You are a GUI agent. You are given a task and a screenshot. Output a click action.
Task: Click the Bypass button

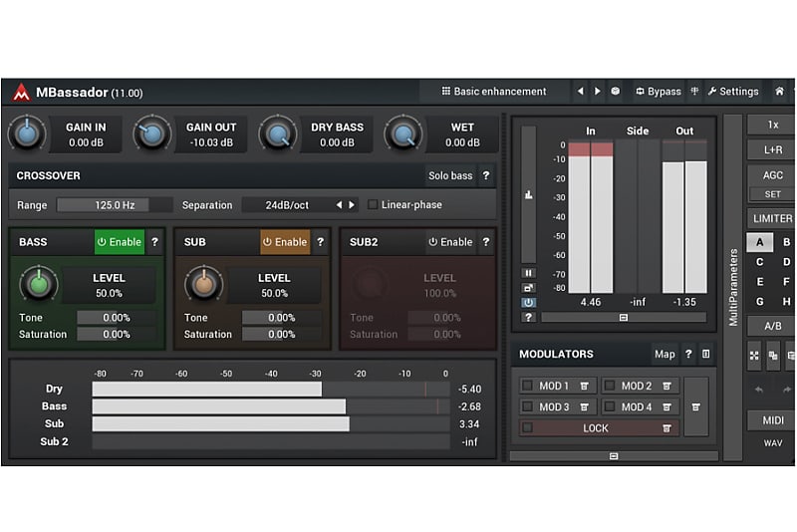(x=658, y=92)
